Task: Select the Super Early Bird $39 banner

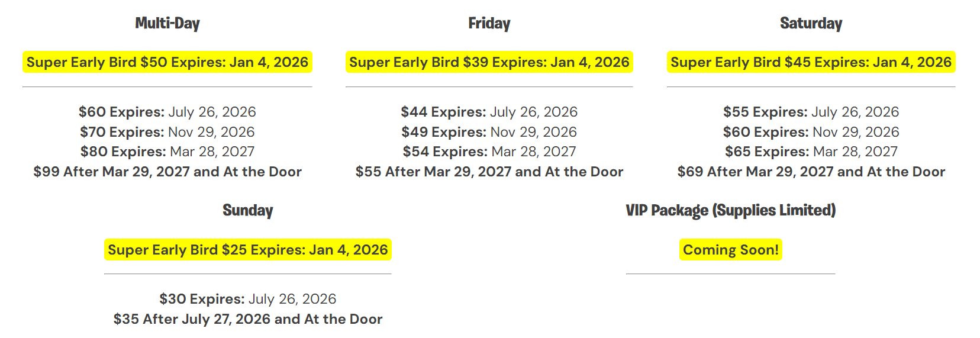Action: coord(489,62)
